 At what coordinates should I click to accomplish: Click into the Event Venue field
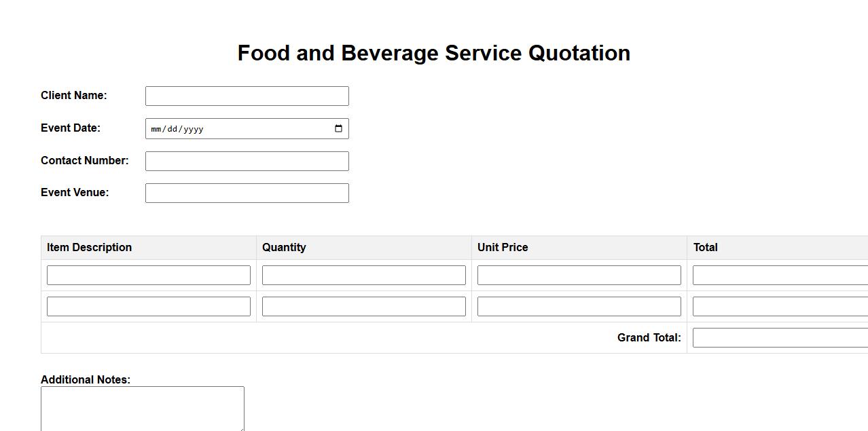click(x=247, y=193)
